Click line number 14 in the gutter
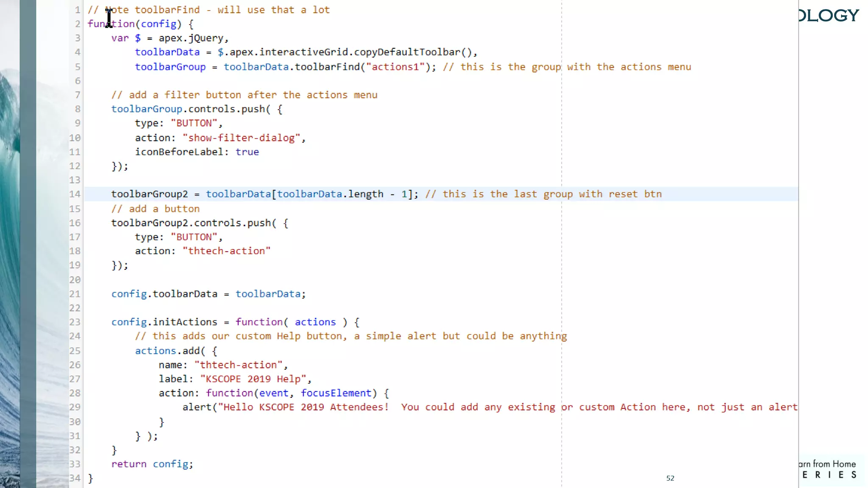Screen dimensions: 868x488 pos(75,194)
